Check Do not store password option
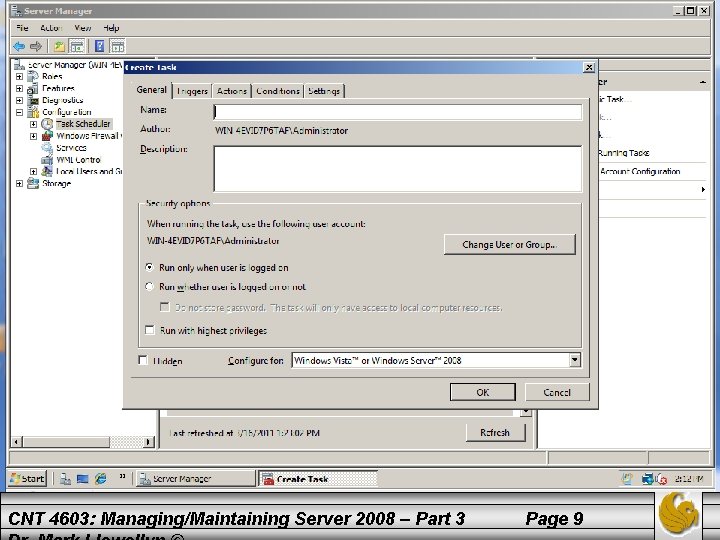Screen dimensions: 720x540 pyautogui.click(x=164, y=307)
